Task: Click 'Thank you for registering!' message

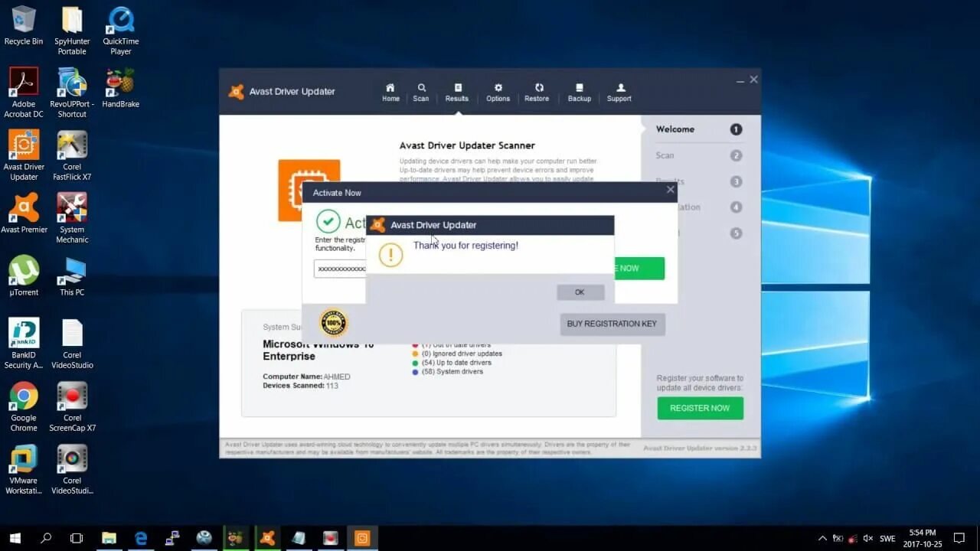Action: 465,246
